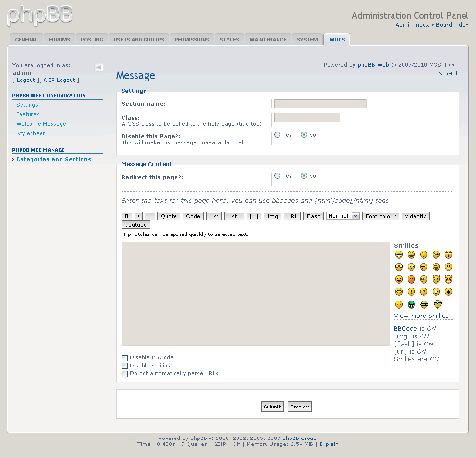Select Yes for Redirect this page
Image resolution: width=476 pixels, height=458 pixels.
pyautogui.click(x=278, y=175)
